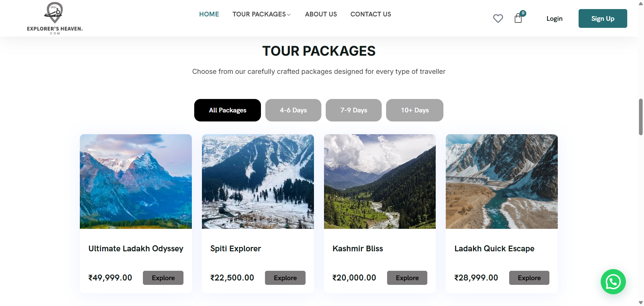
Task: Expand the Tour Packages dropdown menu
Action: click(262, 14)
